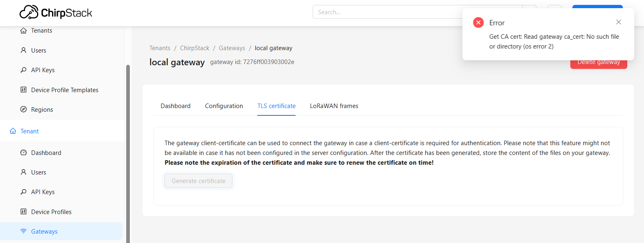The height and width of the screenshot is (243, 644).
Task: Click the Tenants house icon in sidebar
Action: [24, 31]
